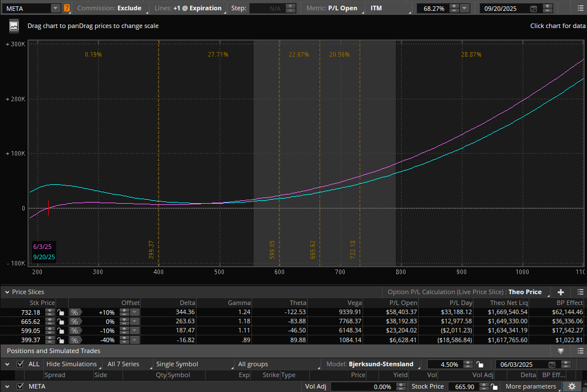Adjust the Vol Adj 0.00% stepper
Viewport: 587px width, 392px height.
point(401,386)
